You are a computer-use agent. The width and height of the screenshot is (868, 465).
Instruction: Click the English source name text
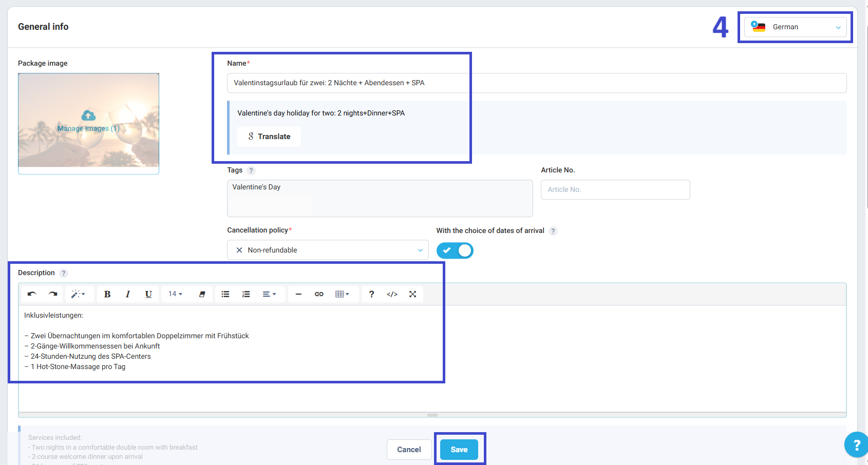pyautogui.click(x=321, y=113)
